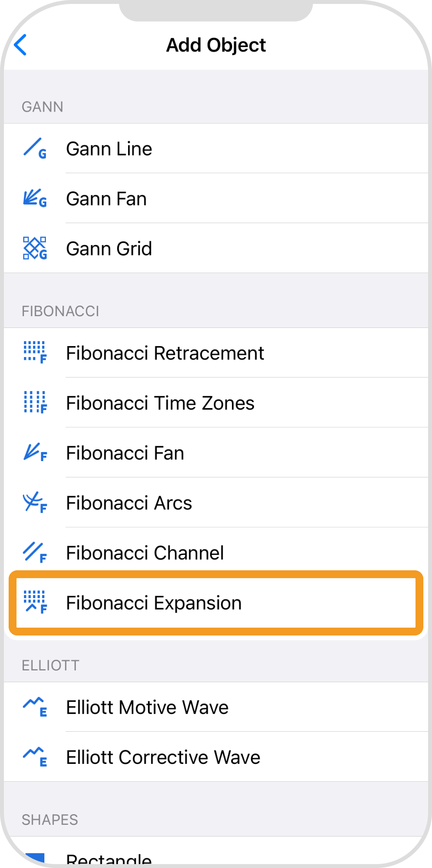Tap the Fibonacci Channel icon

click(x=35, y=552)
